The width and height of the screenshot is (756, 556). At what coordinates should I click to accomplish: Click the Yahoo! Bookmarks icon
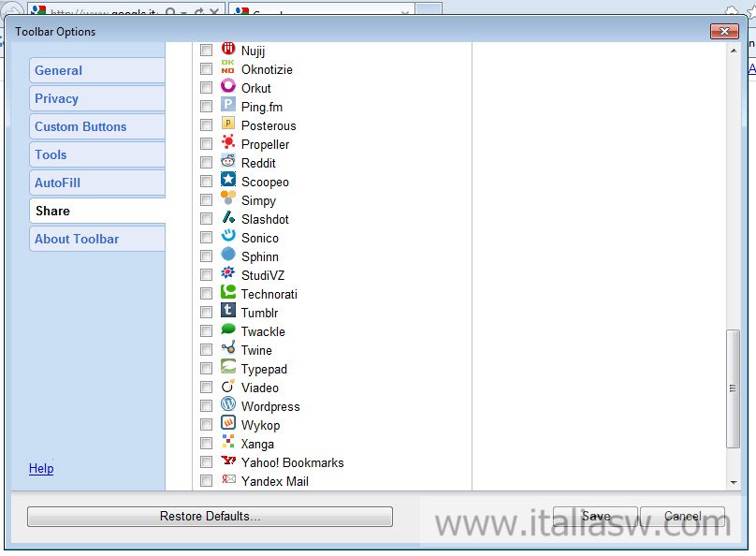(228, 461)
